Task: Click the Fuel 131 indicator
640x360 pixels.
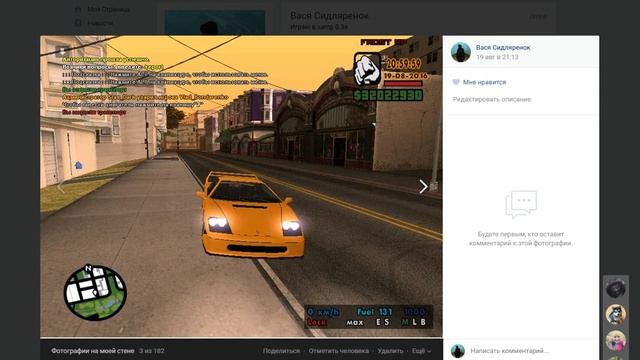Action: click(375, 312)
